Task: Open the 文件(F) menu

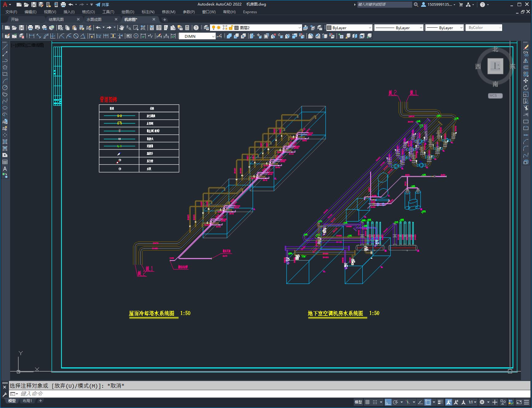Action: (11, 12)
